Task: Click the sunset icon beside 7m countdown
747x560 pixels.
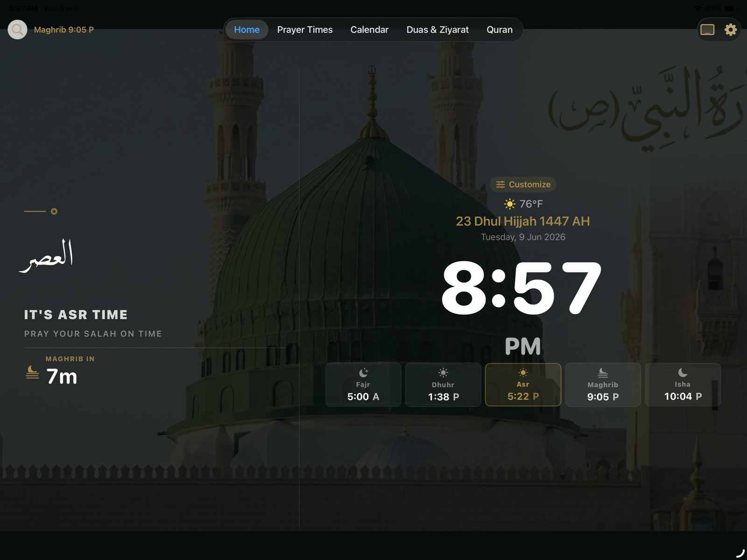Action: pos(32,372)
